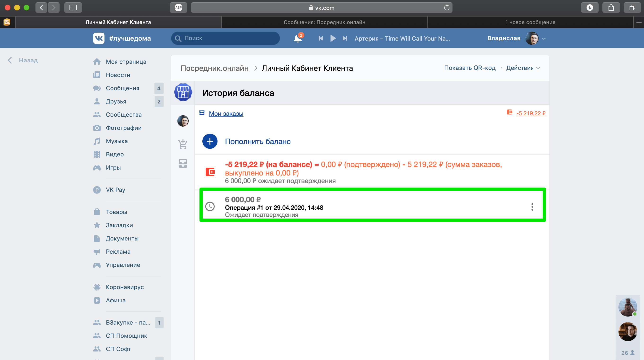This screenshot has width=644, height=360.
Task: Click the VK logo icon
Action: click(x=99, y=38)
